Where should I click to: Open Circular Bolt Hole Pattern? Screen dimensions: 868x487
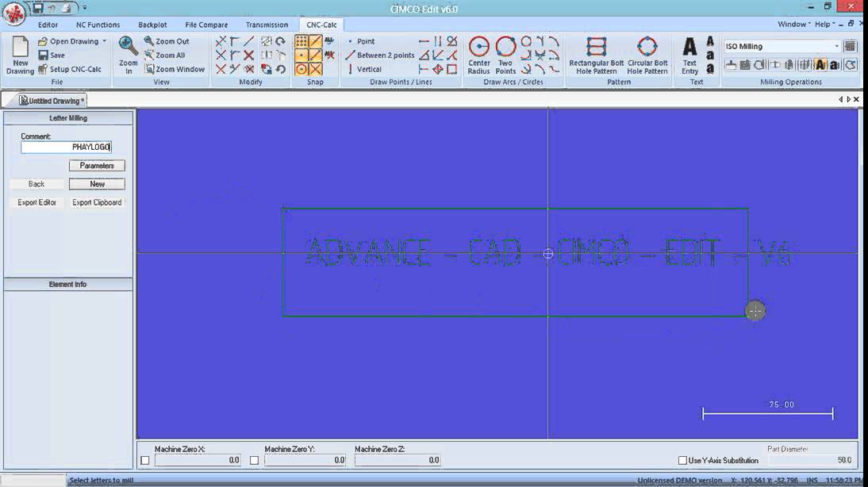[647, 55]
